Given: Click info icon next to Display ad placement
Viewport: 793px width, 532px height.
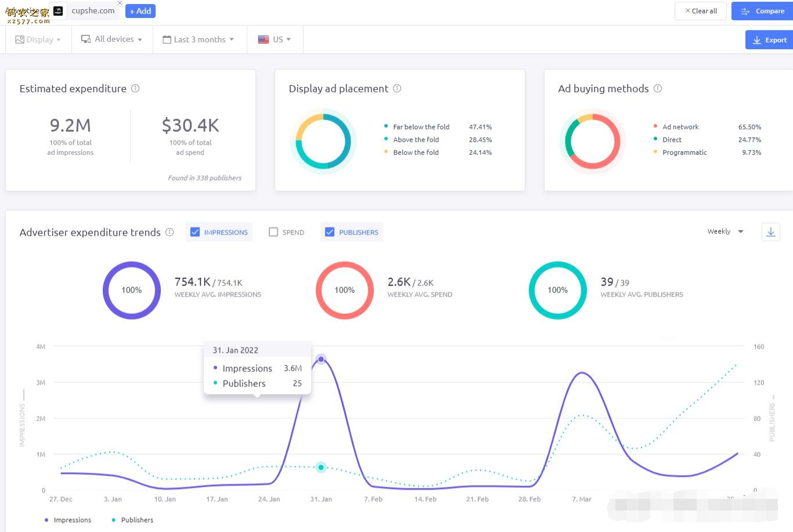Looking at the screenshot, I should pos(397,88).
